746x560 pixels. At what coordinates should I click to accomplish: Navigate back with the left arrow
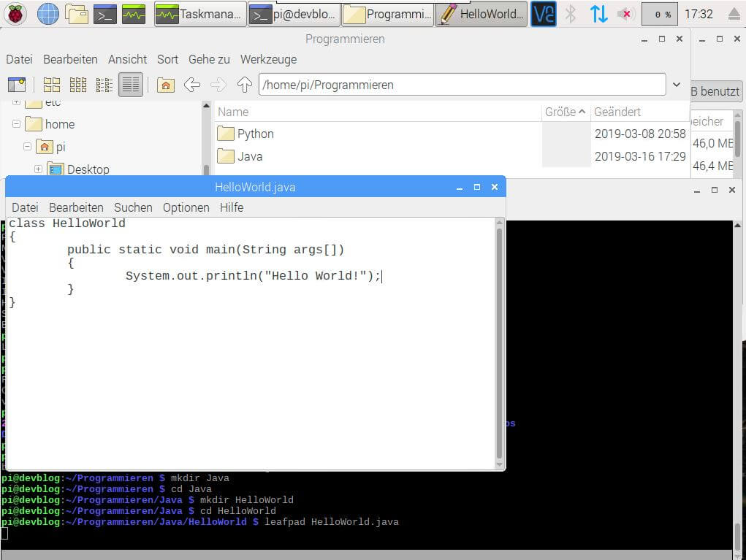(192, 85)
